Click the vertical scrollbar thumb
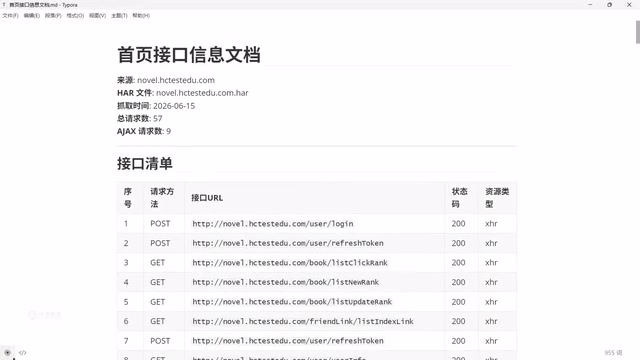This screenshot has width=640, height=360. pos(638,32)
